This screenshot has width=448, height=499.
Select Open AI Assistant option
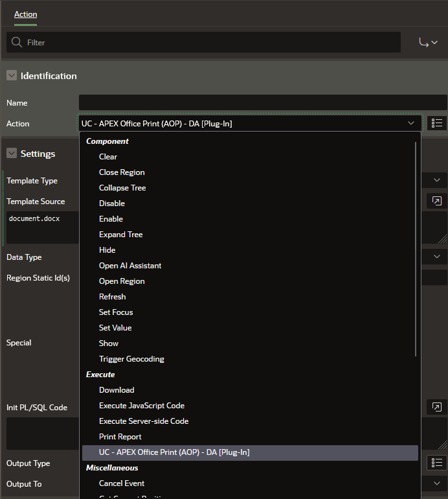pyautogui.click(x=130, y=266)
